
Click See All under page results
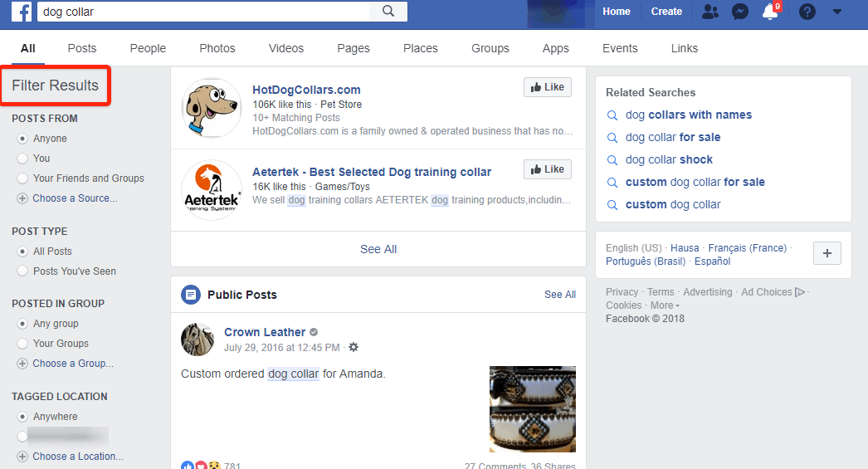(x=378, y=249)
